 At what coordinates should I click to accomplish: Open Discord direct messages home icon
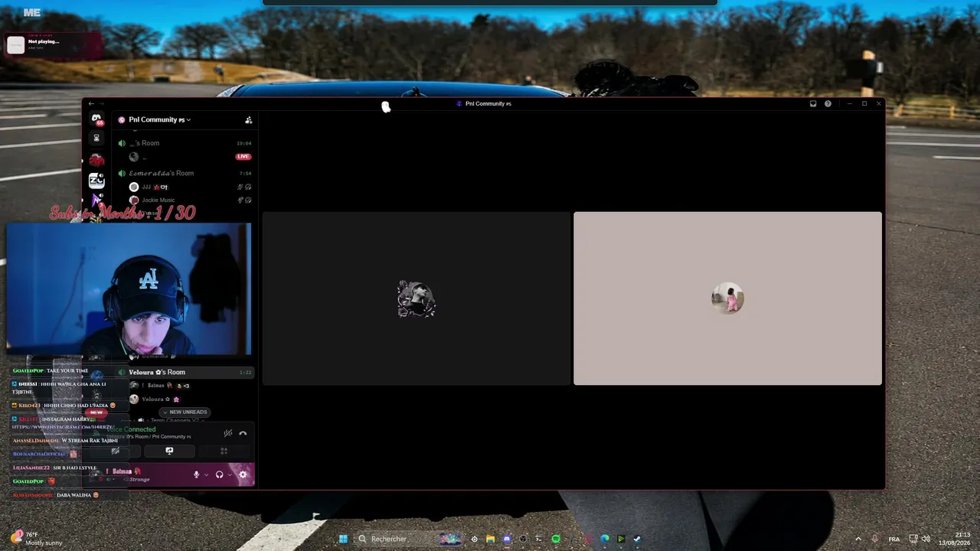click(96, 119)
